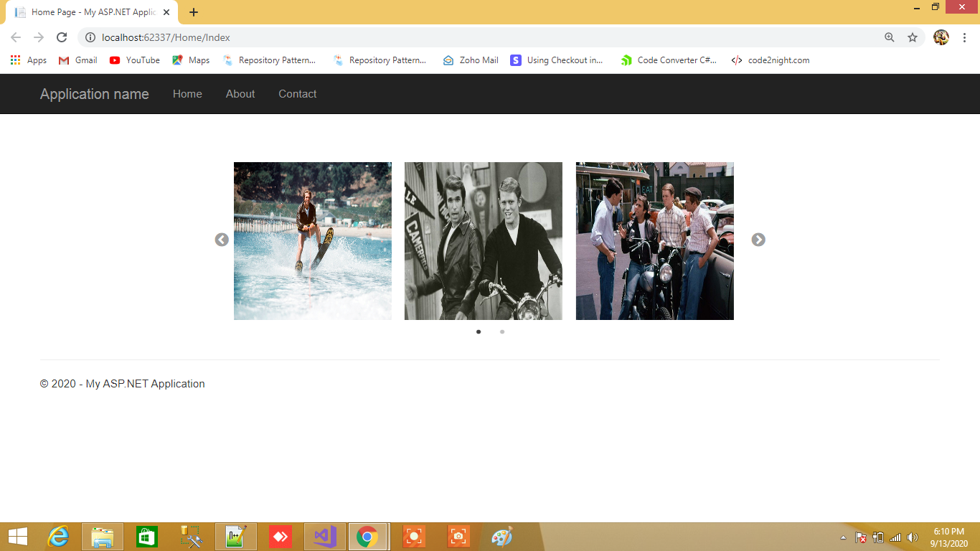Launch Internet Explorer from the taskbar
Screen dimensions: 980x551
point(58,537)
